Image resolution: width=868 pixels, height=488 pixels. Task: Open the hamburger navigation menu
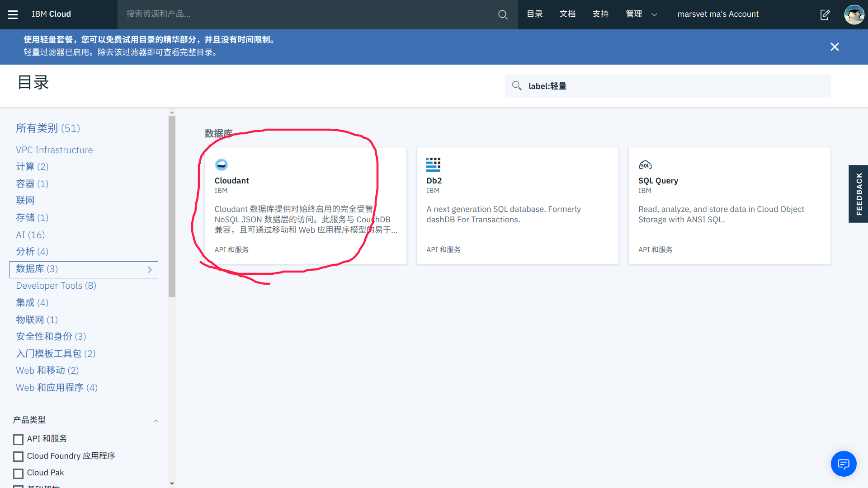pos(13,14)
